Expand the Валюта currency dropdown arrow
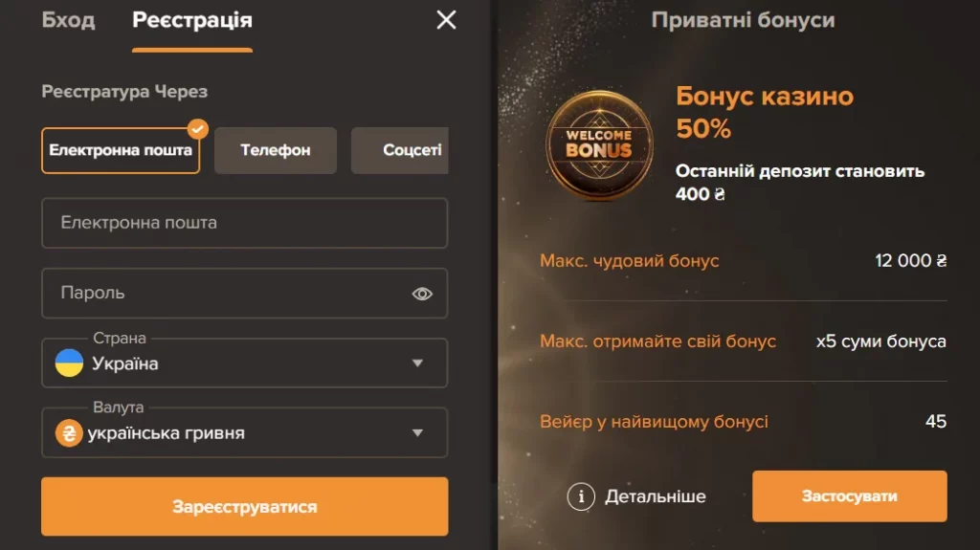 click(x=417, y=432)
